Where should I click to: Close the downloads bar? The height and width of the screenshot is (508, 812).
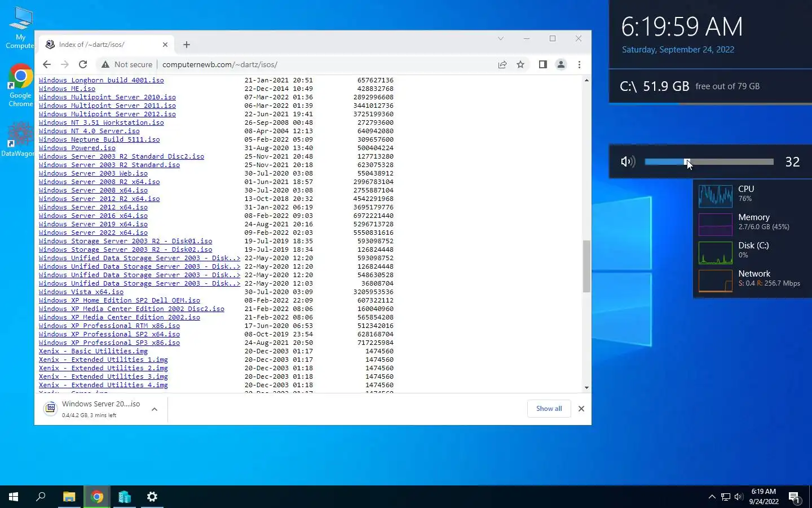pos(581,409)
